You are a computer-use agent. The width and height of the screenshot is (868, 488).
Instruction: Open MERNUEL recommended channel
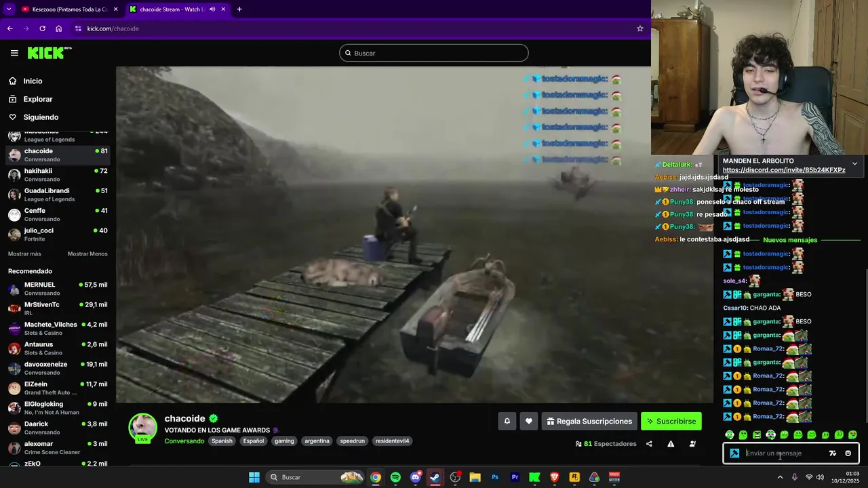tap(58, 289)
